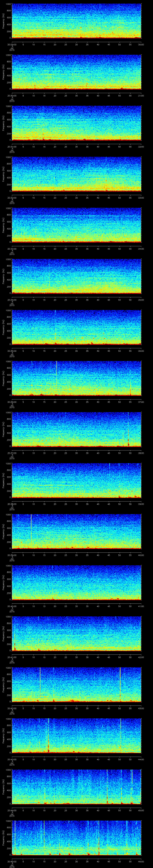Click the 30:00 end time label of the first panel
The height and width of the screenshot is (868, 153).
[141, 44]
